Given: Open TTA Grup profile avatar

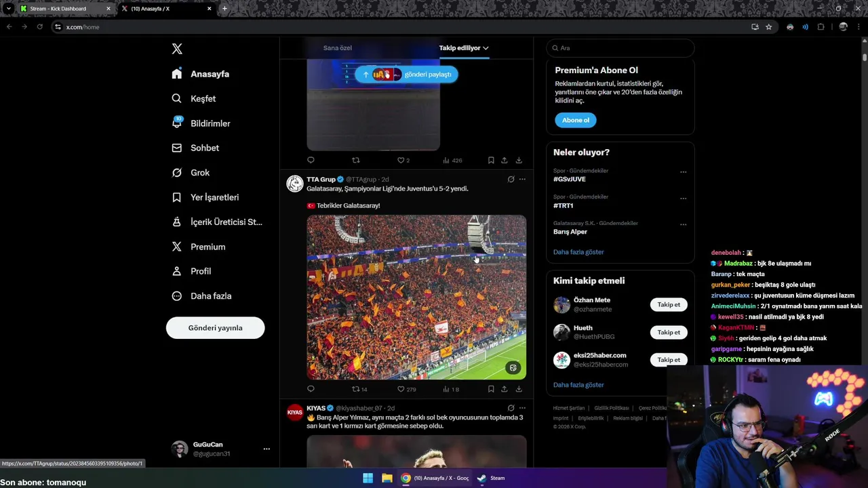Looking at the screenshot, I should click(x=295, y=184).
